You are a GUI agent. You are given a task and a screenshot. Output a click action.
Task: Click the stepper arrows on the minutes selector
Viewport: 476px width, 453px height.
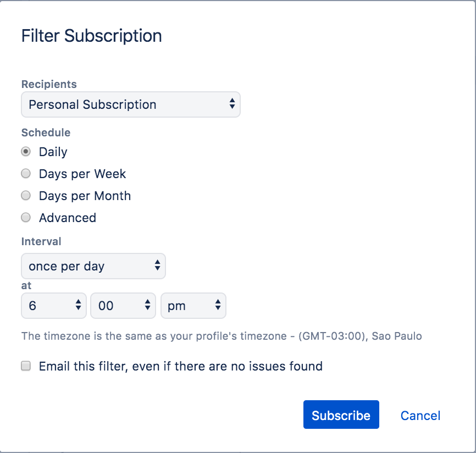coord(147,306)
